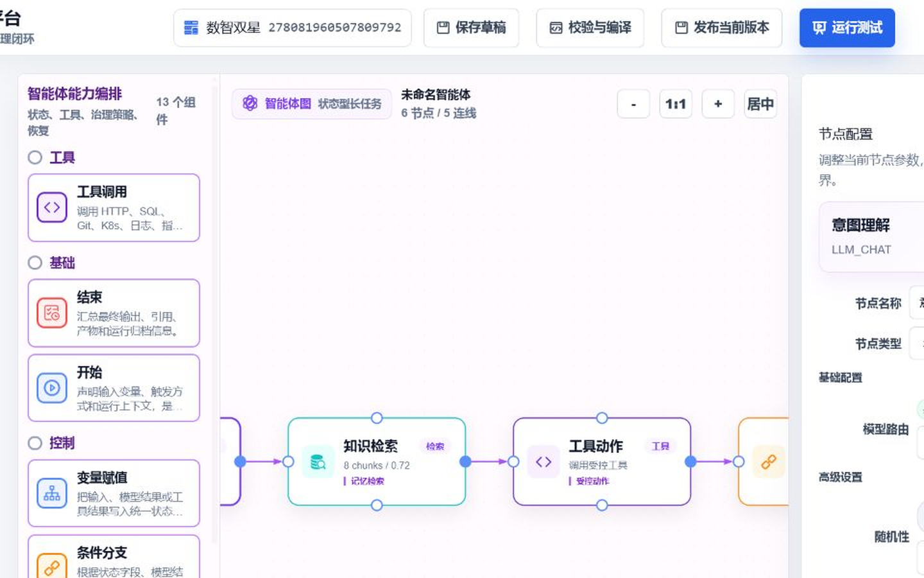Click 记忆检索 label in node
Image resolution: width=924 pixels, height=578 pixels.
pyautogui.click(x=367, y=481)
